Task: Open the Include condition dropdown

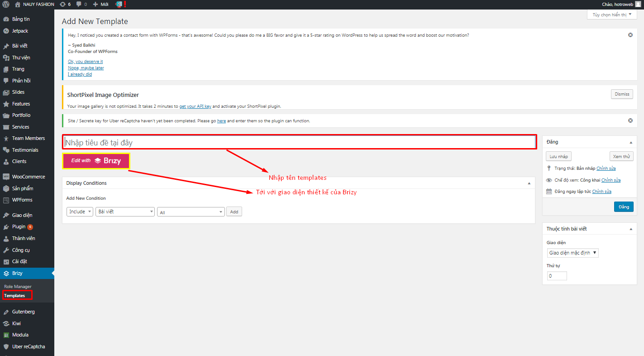Action: click(x=80, y=212)
